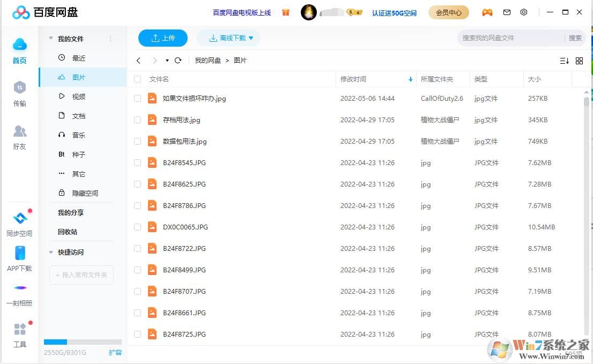593x364 pixels.
Task: Open settings via the gear icon
Action: point(524,12)
